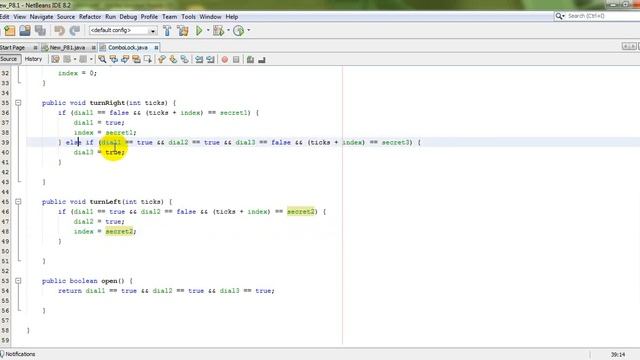Switch to the Start Page tab
The image size is (640, 360).
click(13, 48)
